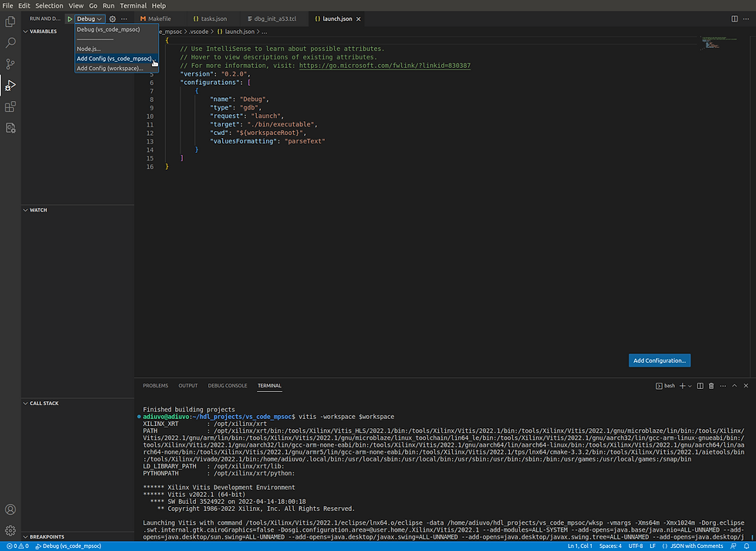Open Run and Debug more actions ellipsis

tap(124, 19)
